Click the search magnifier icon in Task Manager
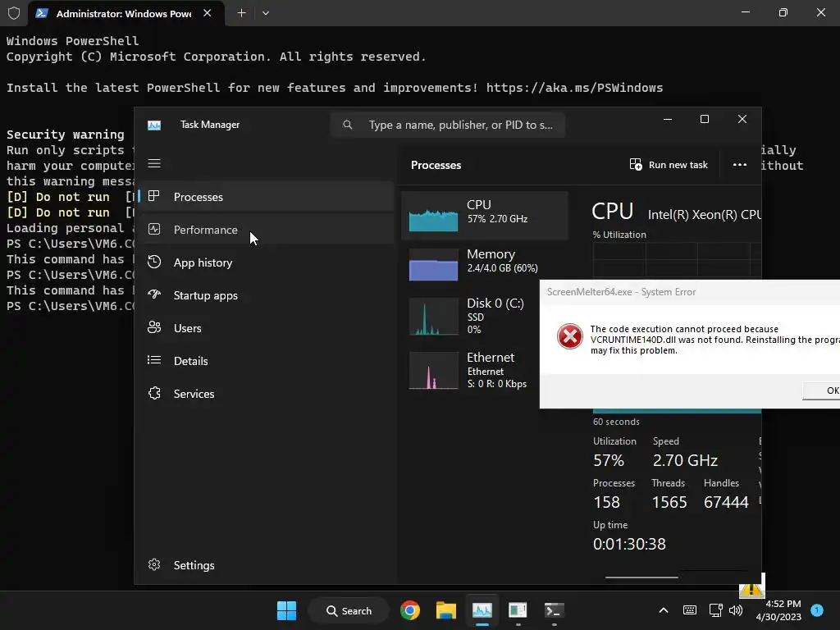The height and width of the screenshot is (630, 840). point(348,125)
